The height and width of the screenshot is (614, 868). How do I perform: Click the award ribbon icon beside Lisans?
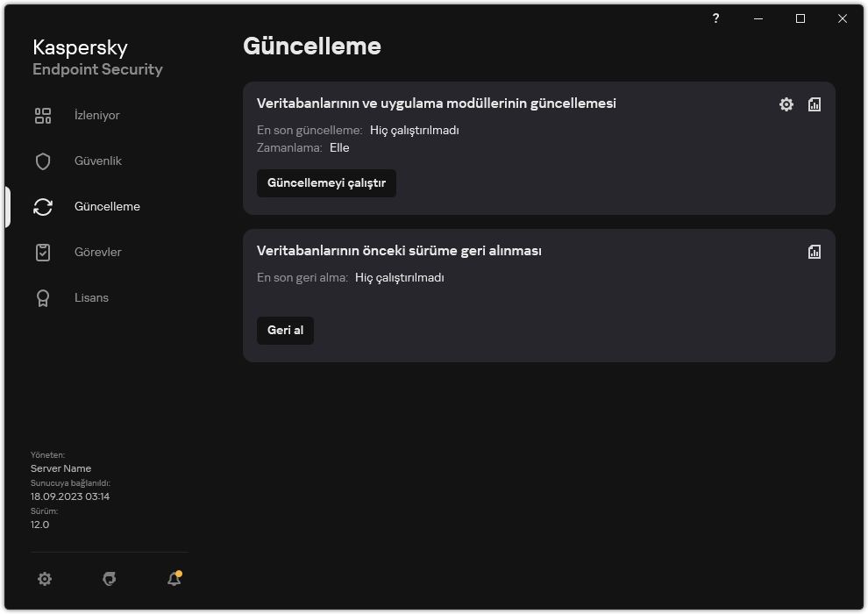(x=43, y=298)
